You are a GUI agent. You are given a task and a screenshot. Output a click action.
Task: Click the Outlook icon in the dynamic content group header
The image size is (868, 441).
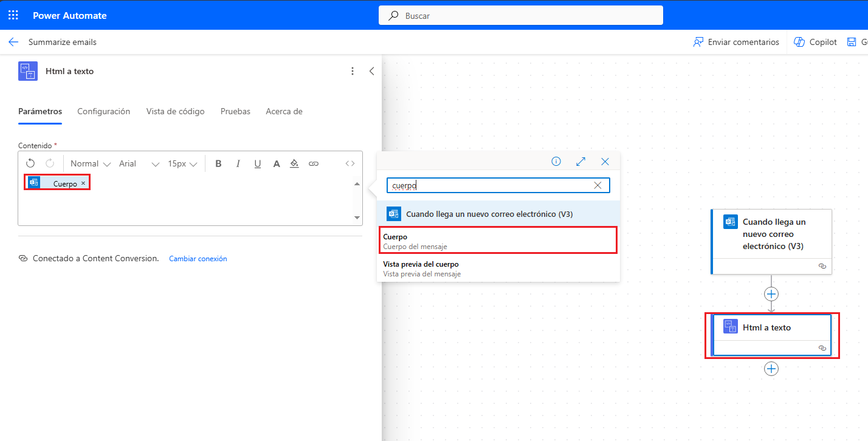point(394,214)
